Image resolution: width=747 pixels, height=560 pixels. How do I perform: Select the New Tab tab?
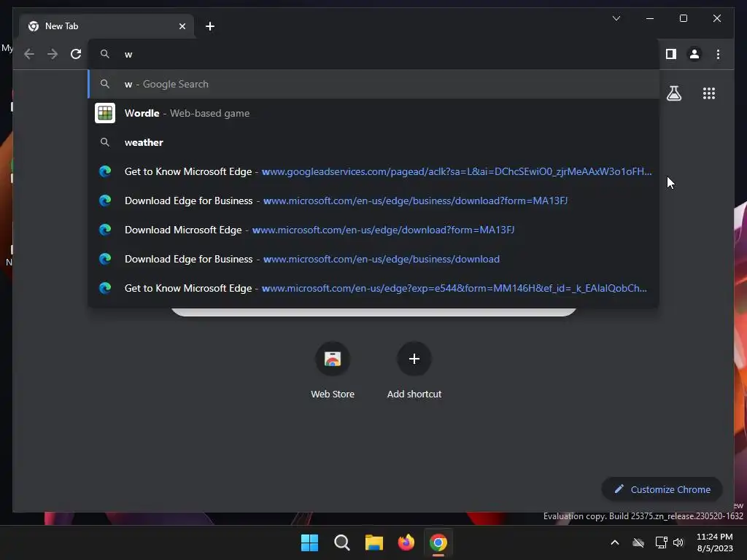107,26
